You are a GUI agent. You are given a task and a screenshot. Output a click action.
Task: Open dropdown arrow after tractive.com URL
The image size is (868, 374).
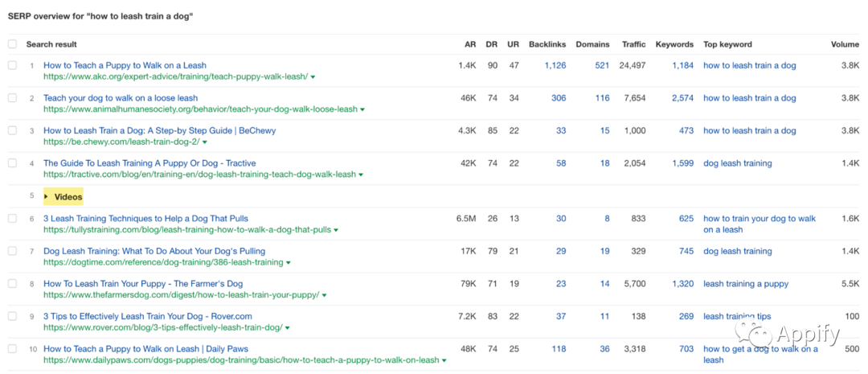pos(361,175)
